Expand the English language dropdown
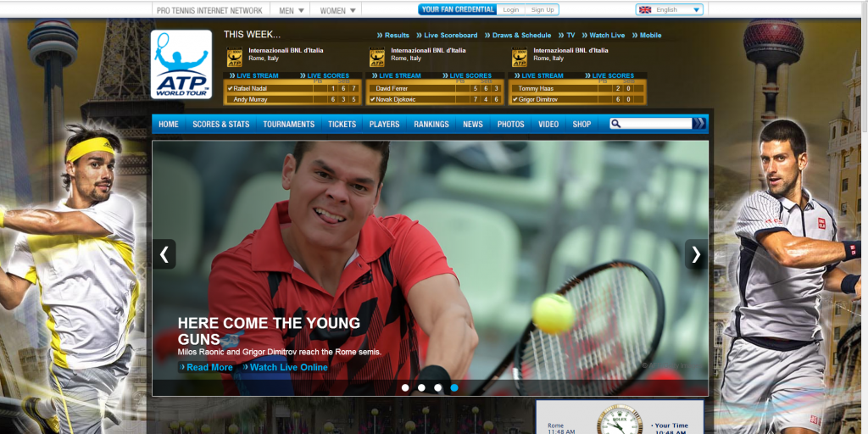 click(x=670, y=9)
